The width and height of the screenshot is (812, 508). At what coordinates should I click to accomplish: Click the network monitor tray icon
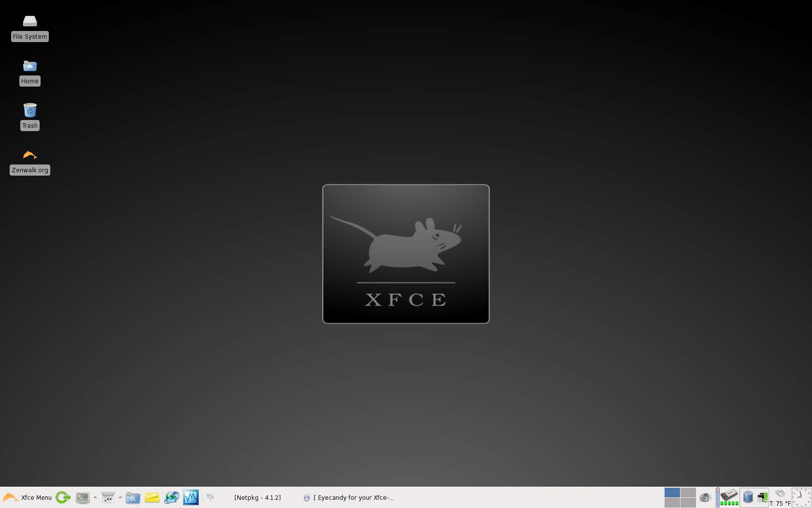tap(762, 497)
